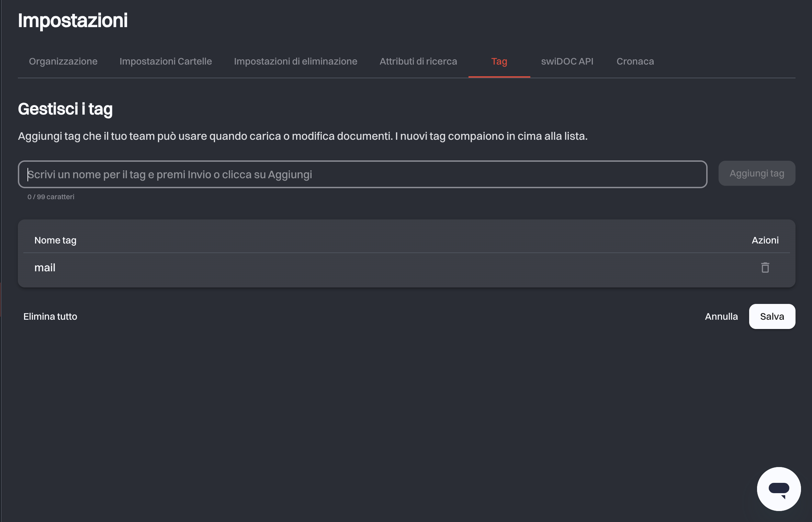This screenshot has width=812, height=522.
Task: Select the mail tag row text
Action: coord(45,268)
